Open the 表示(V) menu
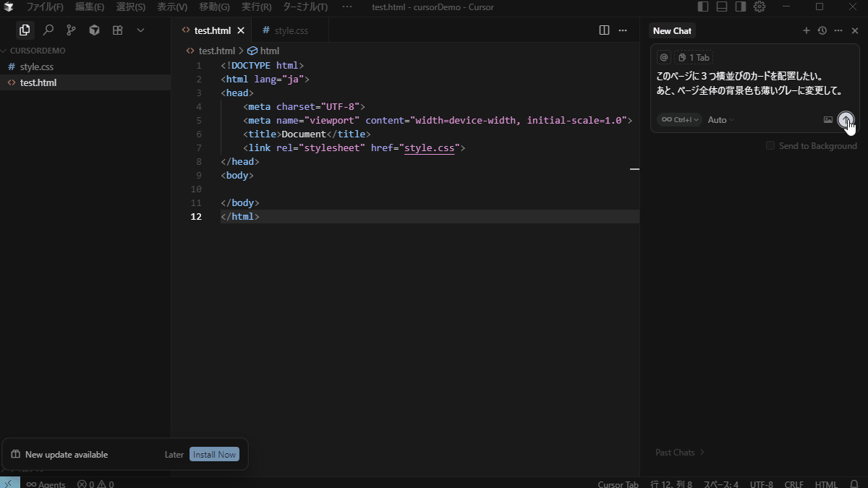This screenshot has width=868, height=488. [172, 7]
